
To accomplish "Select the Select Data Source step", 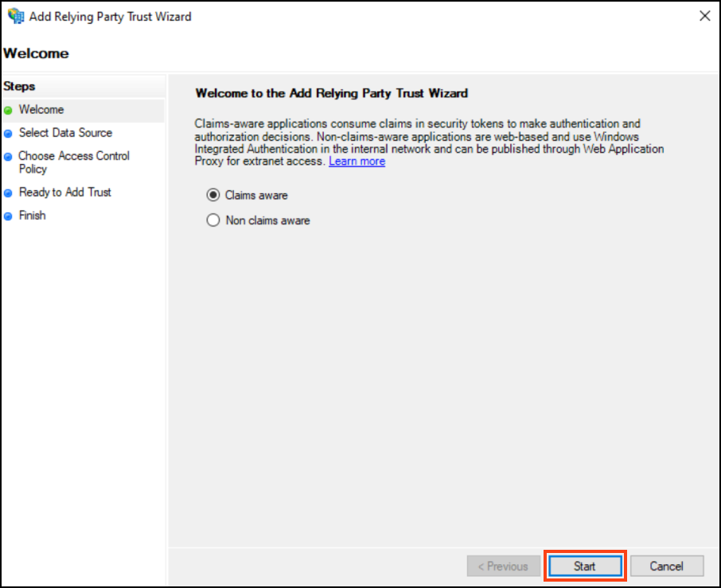I will click(x=65, y=133).
